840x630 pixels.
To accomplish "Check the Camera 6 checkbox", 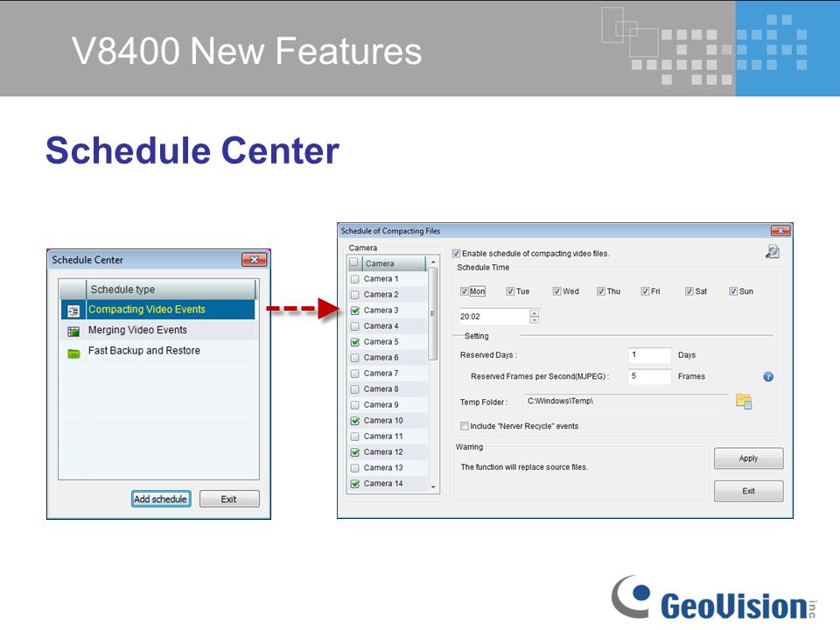I will (x=354, y=358).
